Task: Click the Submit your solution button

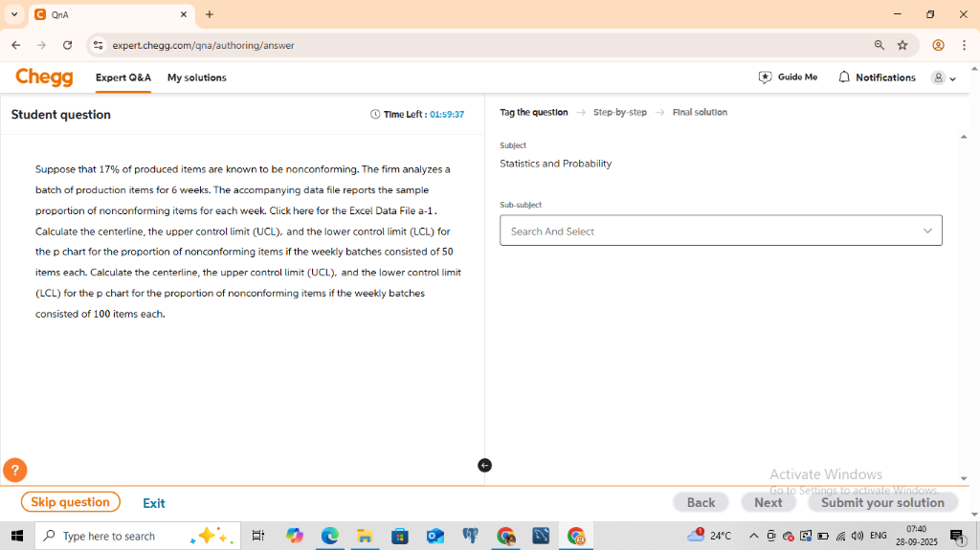Action: pos(881,502)
